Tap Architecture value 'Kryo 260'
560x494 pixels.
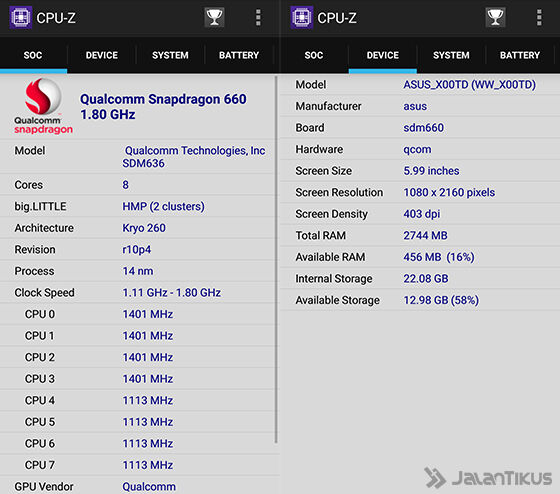point(144,228)
